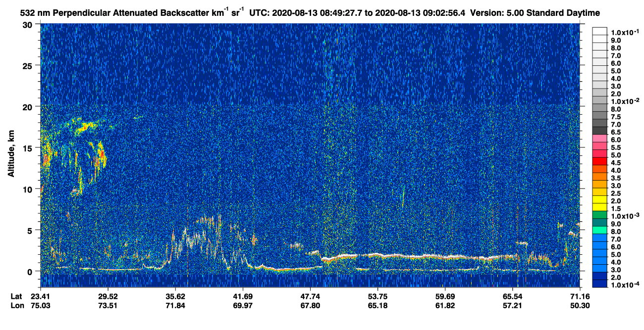Click the colorbar label '1.0x10-2'

(625, 101)
